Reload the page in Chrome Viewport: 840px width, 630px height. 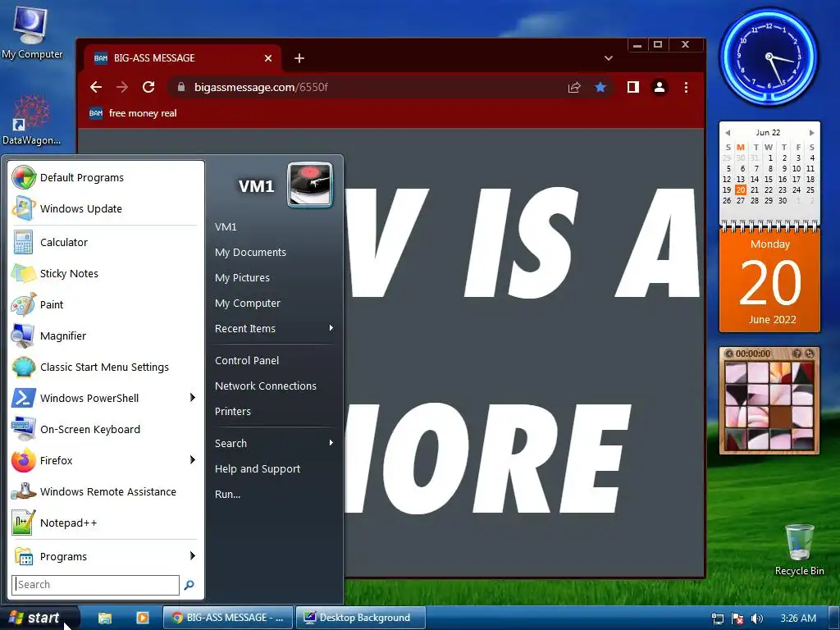click(148, 87)
